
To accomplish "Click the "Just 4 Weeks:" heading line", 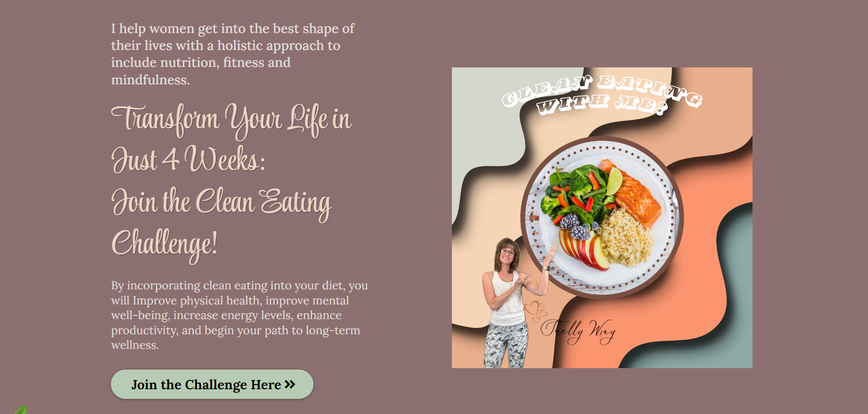I will coord(188,160).
